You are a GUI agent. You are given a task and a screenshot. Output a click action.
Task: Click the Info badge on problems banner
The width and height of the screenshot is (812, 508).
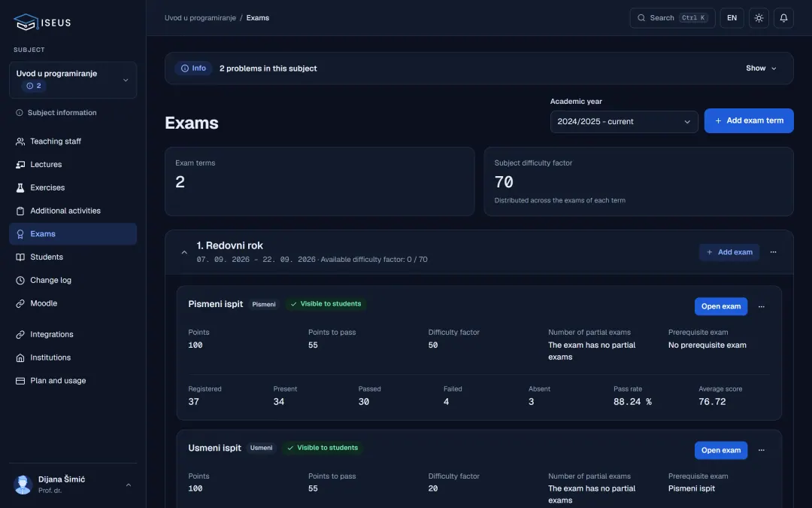(x=193, y=68)
